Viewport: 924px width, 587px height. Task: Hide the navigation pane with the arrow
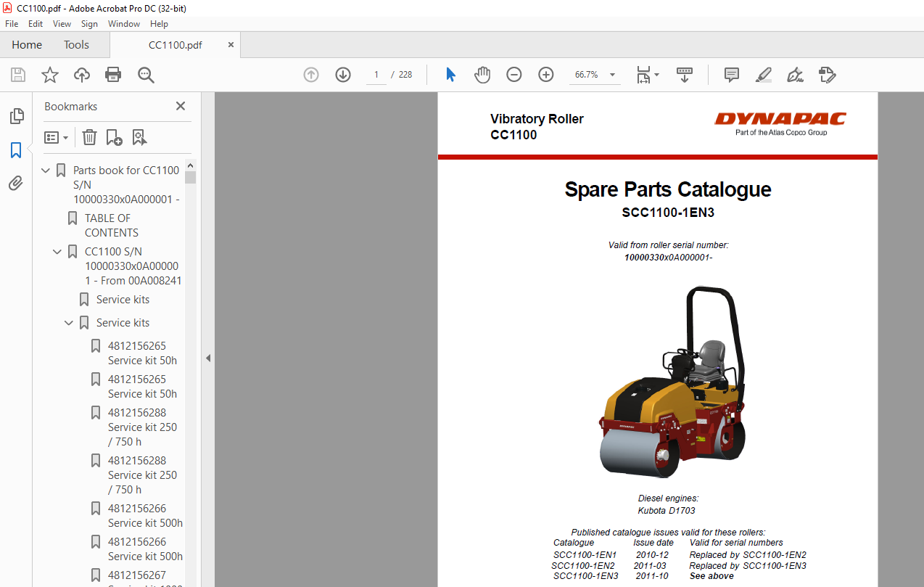(x=207, y=358)
